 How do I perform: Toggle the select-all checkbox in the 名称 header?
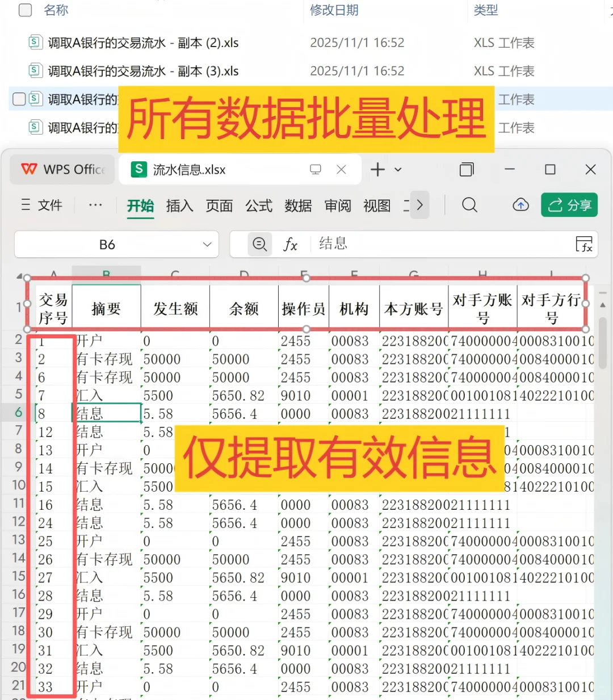pyautogui.click(x=24, y=10)
